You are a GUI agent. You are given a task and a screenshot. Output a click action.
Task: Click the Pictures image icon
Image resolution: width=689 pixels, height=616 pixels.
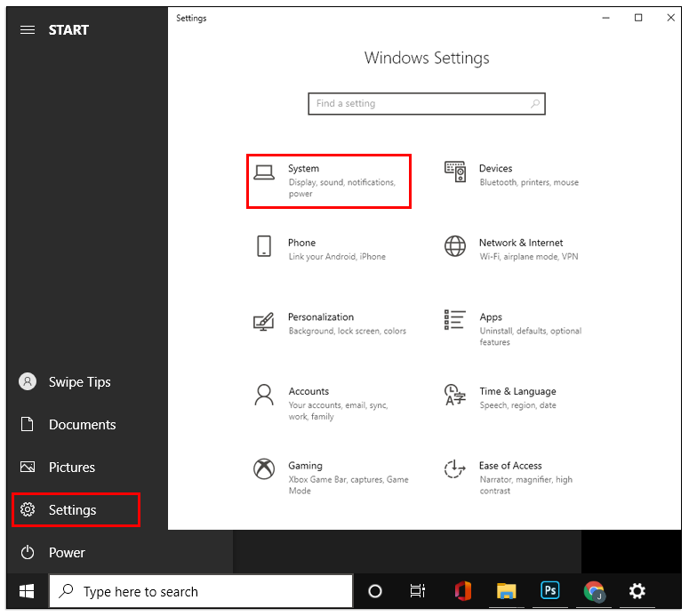(x=28, y=467)
